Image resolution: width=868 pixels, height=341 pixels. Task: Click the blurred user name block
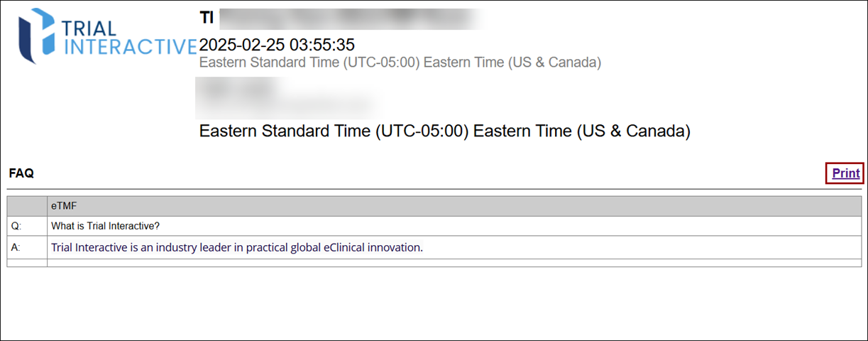(x=284, y=98)
